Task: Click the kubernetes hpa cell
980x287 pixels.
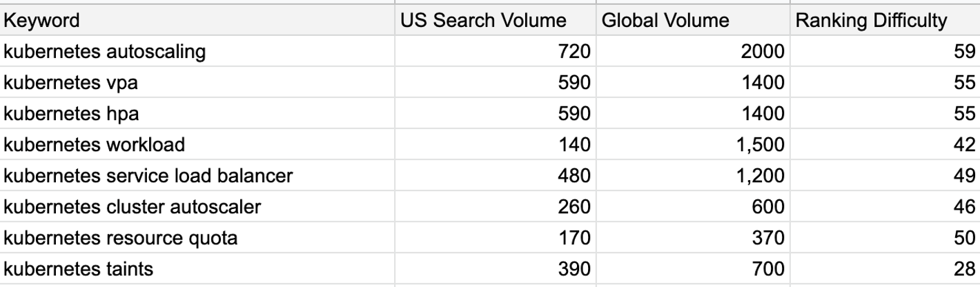Action: pyautogui.click(x=197, y=113)
